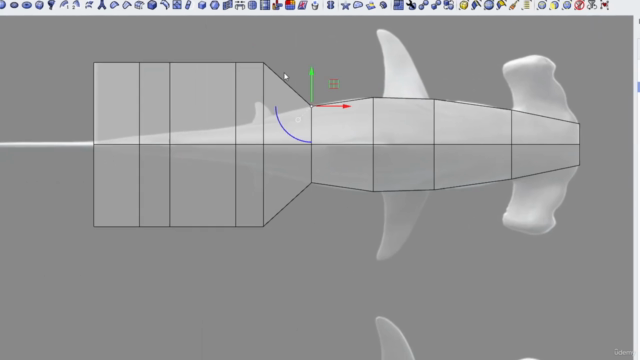Screen dimensions: 640x360
Task: Click the blue figure-eight symmetry icon
Action: (x=330, y=5)
